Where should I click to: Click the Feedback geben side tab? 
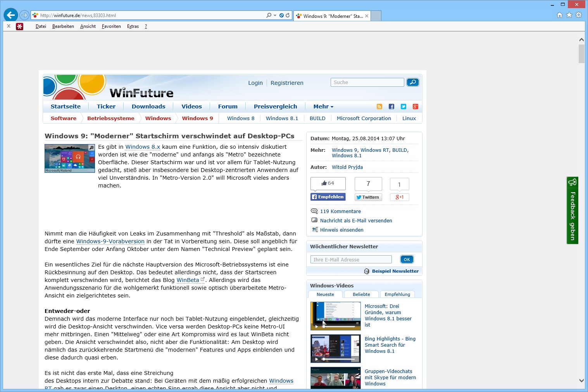572,210
